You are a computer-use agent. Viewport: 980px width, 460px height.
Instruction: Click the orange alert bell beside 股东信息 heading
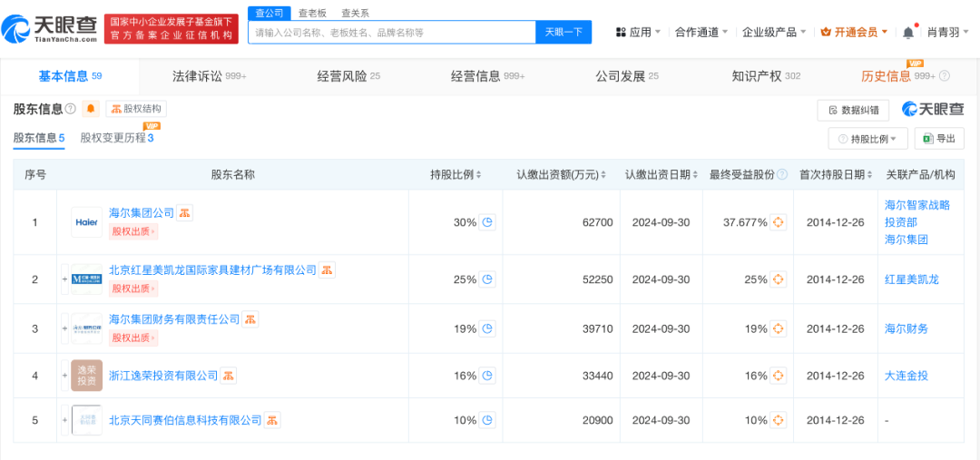91,110
